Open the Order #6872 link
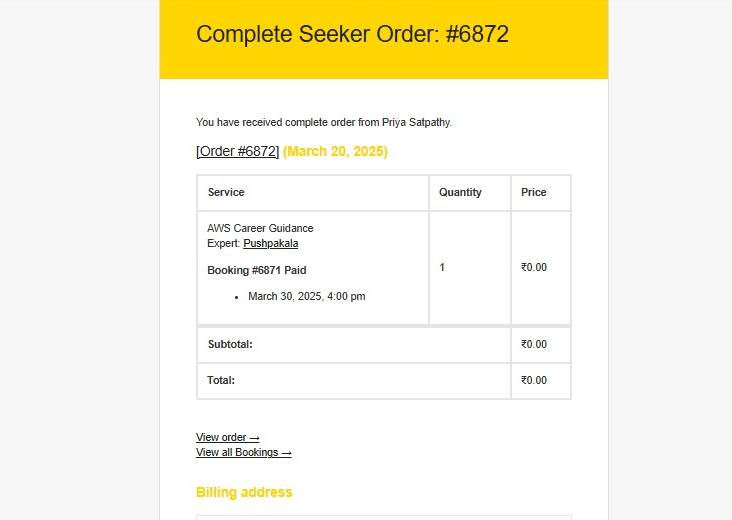Viewport: 732px width, 520px height. coord(238,151)
